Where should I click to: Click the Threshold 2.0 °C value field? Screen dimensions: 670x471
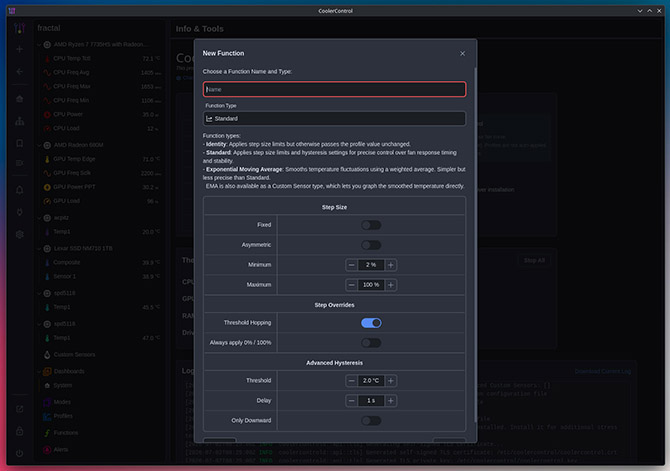coord(371,380)
